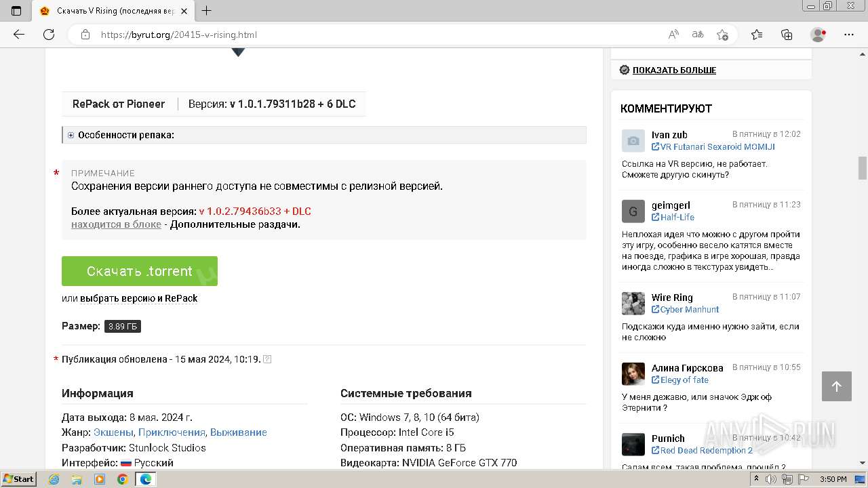Open выбрать версию и RePack link
Viewport: 868px width, 488px height.
coord(139,298)
